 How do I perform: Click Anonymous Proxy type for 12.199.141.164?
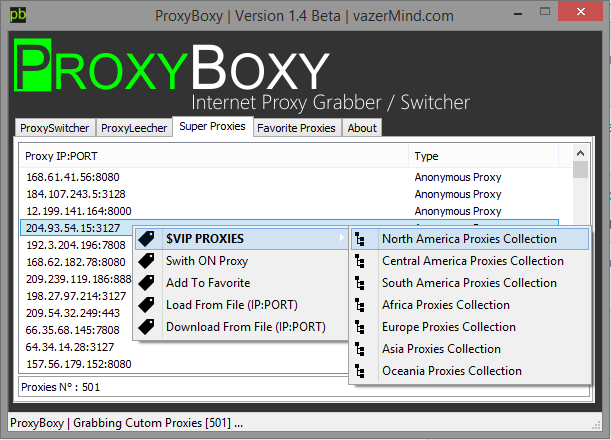coord(458,211)
